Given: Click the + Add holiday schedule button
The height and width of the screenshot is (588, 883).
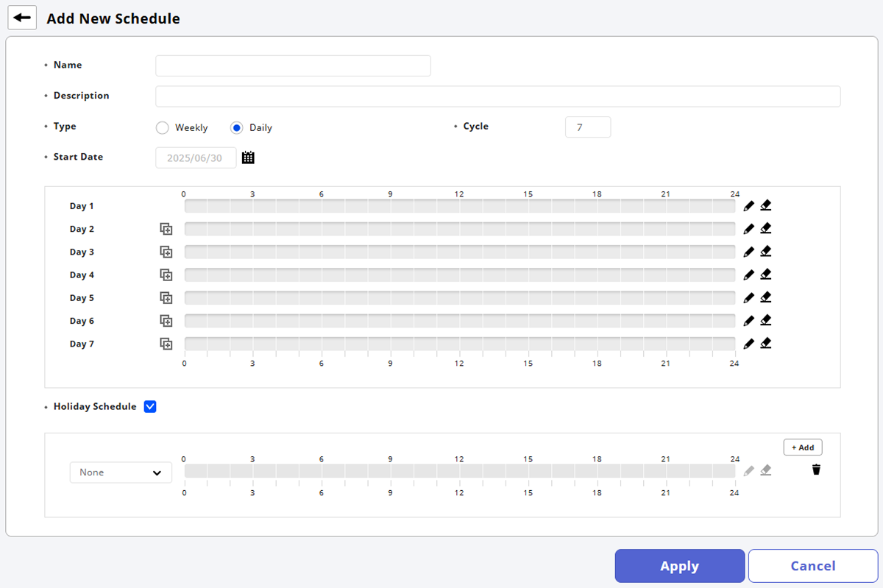Looking at the screenshot, I should tap(802, 447).
